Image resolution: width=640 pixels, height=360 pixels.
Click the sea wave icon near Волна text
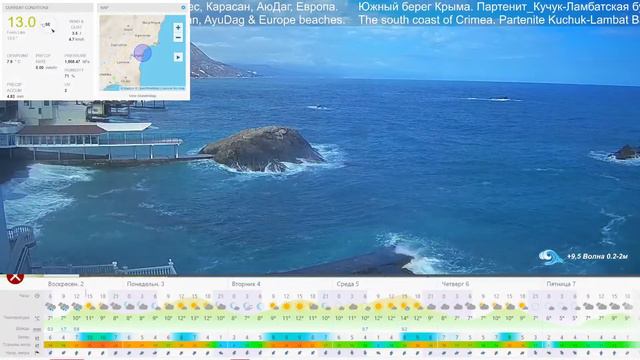tap(551, 257)
